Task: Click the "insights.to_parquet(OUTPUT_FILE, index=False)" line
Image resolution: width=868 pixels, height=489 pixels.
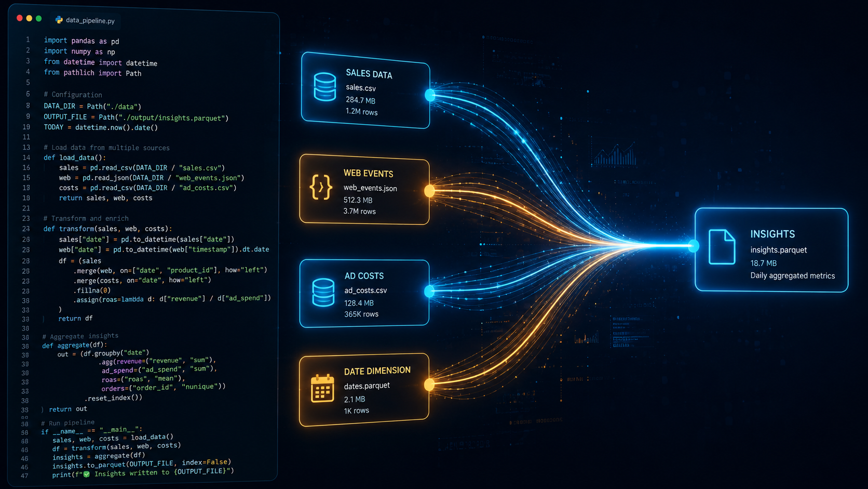Action: click(x=141, y=464)
